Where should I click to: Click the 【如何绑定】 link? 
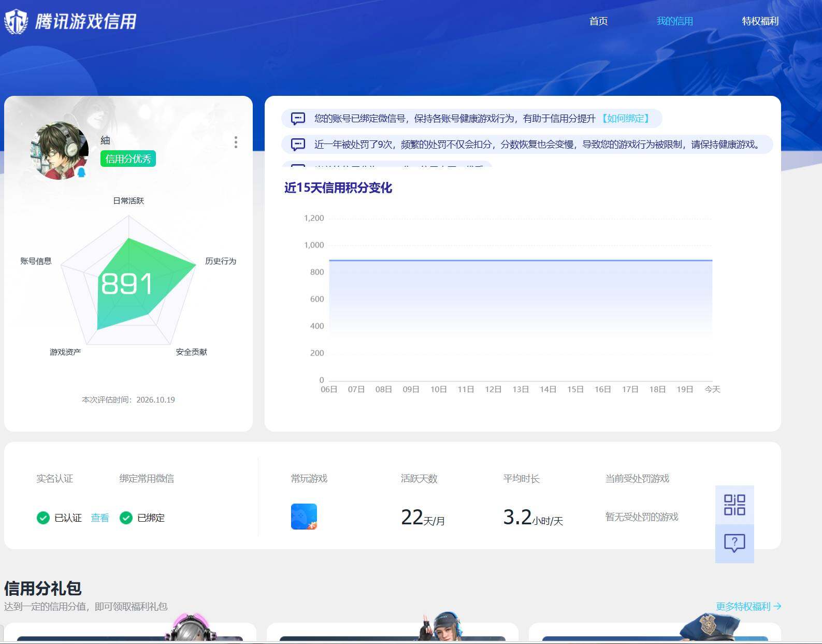click(x=625, y=119)
